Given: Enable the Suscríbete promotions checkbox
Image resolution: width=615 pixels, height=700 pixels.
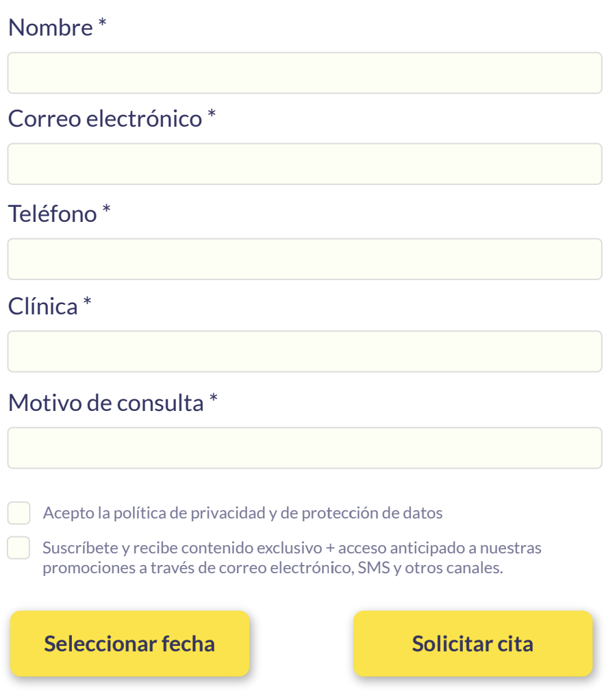Looking at the screenshot, I should point(19,548).
